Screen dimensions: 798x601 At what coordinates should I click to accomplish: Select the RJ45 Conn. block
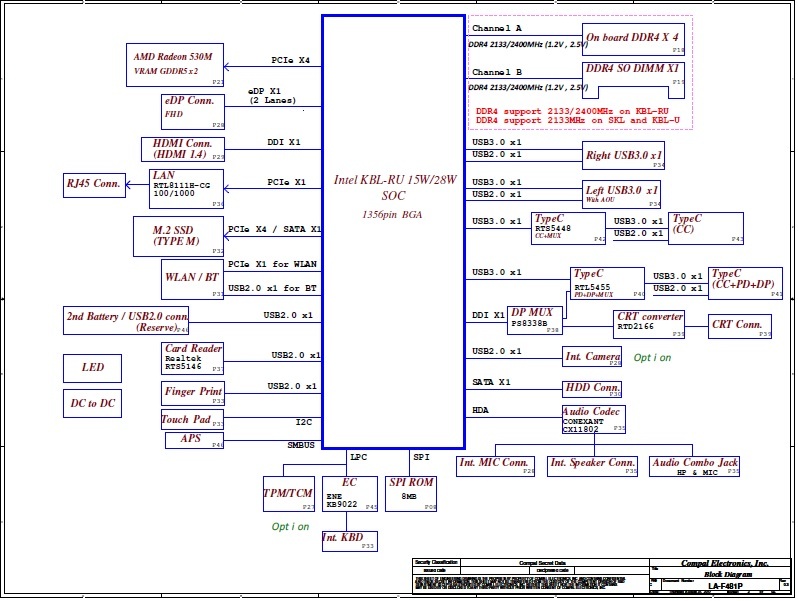[94, 185]
